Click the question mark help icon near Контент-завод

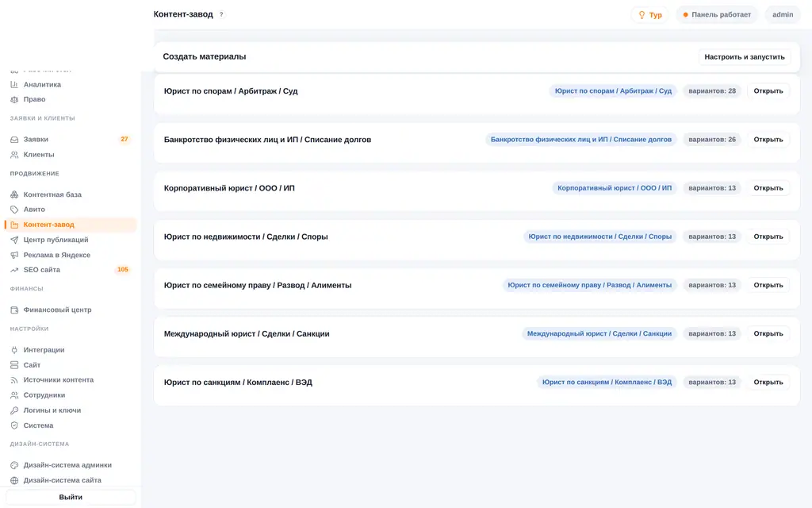[x=221, y=14]
